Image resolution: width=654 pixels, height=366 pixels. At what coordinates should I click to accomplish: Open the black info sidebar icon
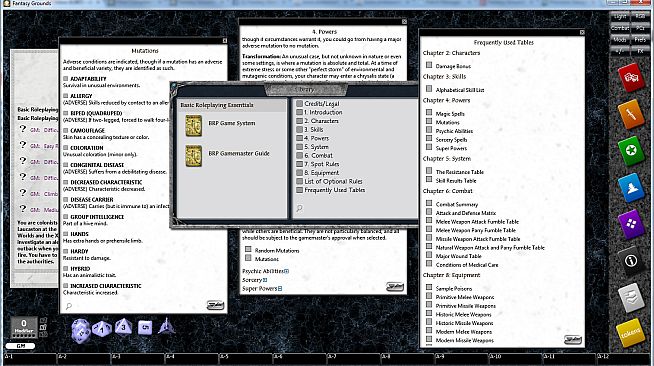[631, 261]
